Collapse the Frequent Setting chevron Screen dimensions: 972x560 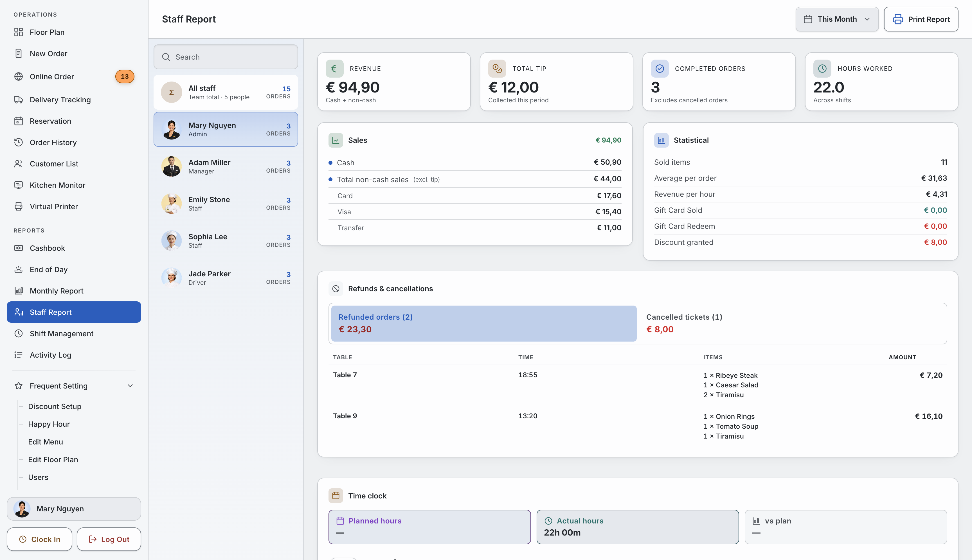tap(130, 386)
